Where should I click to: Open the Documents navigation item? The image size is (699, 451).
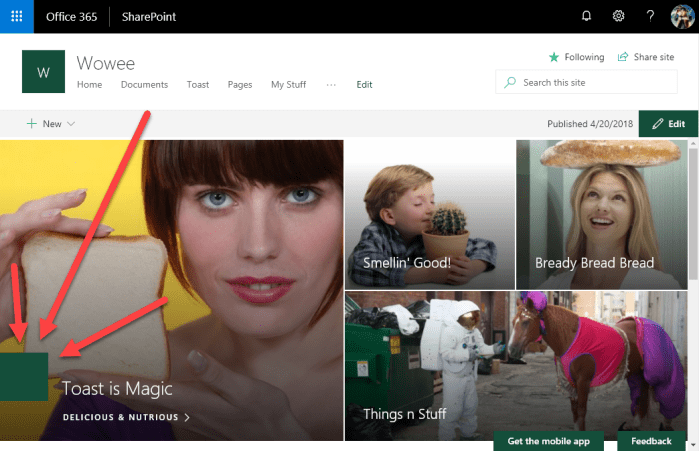point(144,85)
